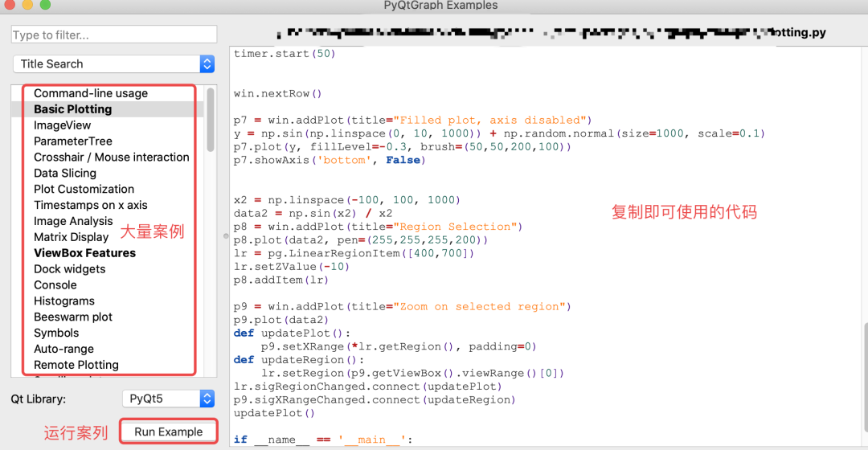The height and width of the screenshot is (450, 868).
Task: Click the 'Region Selection' title string in code
Action: point(458,227)
